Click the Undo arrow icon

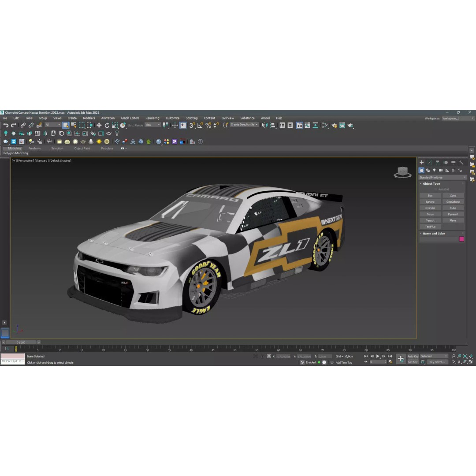pos(6,125)
